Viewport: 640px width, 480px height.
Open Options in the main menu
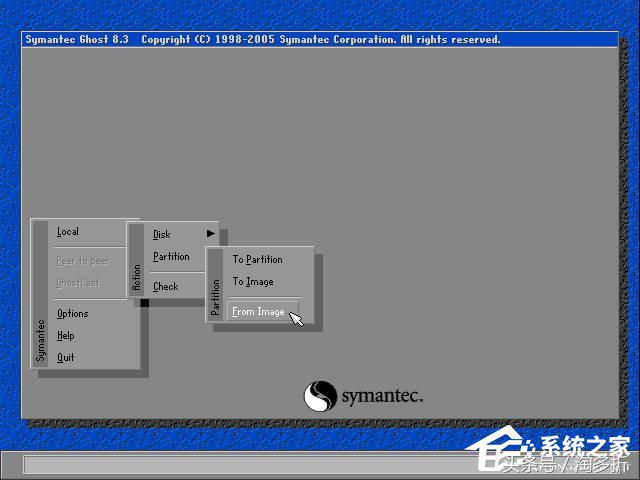[73, 314]
